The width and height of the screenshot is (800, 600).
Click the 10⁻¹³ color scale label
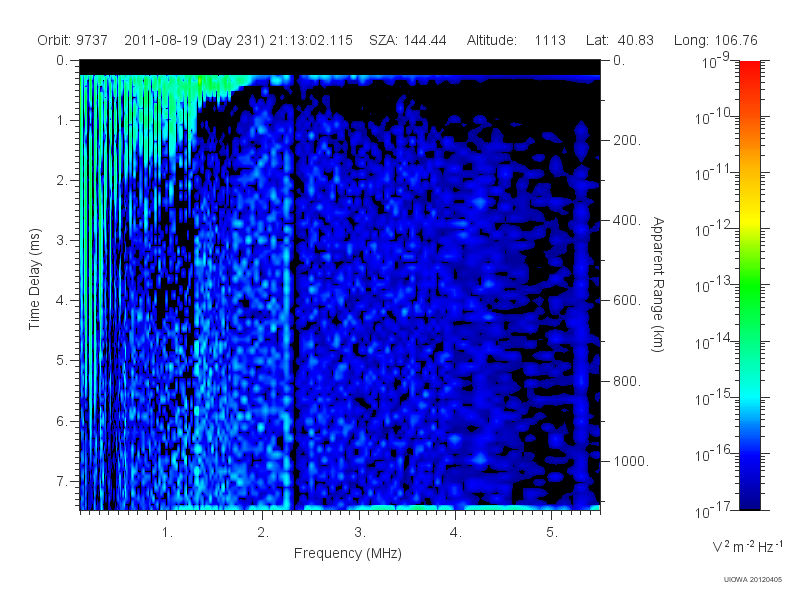coord(712,285)
